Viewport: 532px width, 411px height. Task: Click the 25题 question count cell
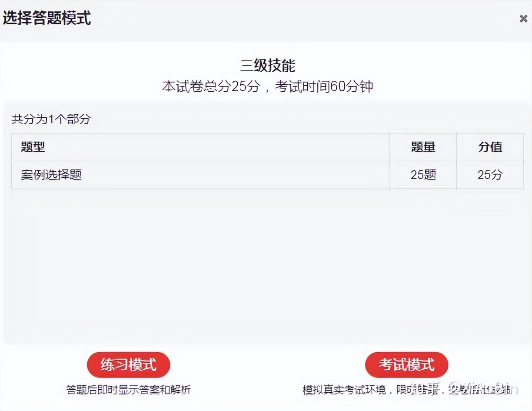pyautogui.click(x=423, y=175)
